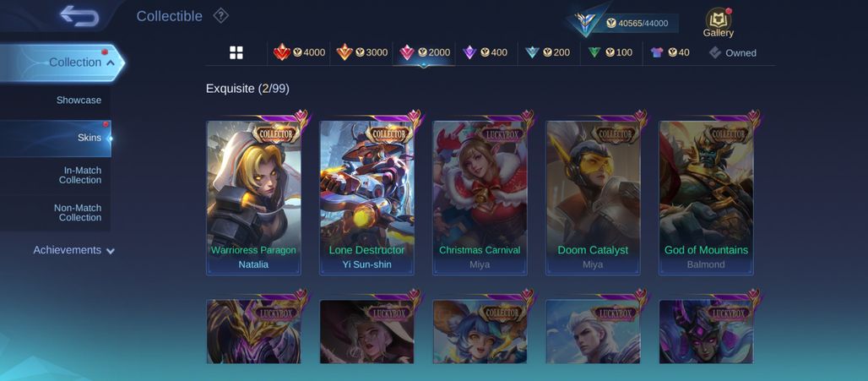Open the Lone Destructor Yi Sun-shin skin

366,198
